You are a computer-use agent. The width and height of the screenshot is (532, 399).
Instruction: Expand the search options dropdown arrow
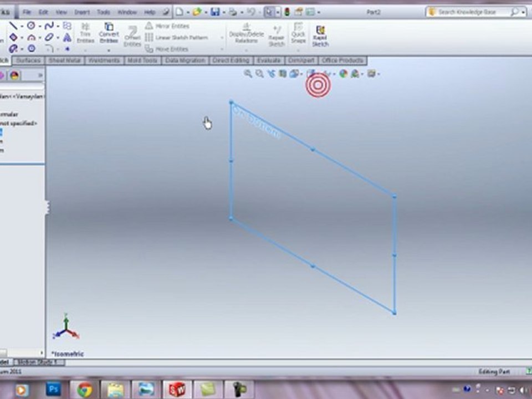pos(524,13)
